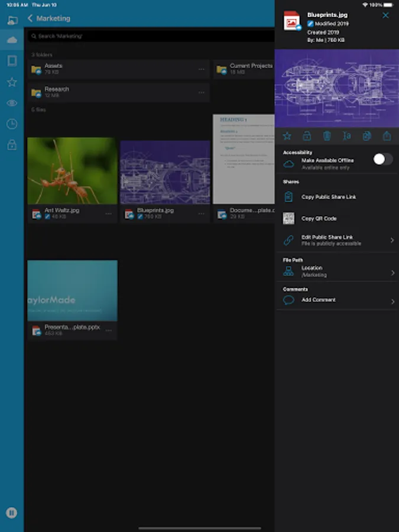Toggle Make Available Offline switch
Viewport: 399px width, 532px height.
point(383,159)
